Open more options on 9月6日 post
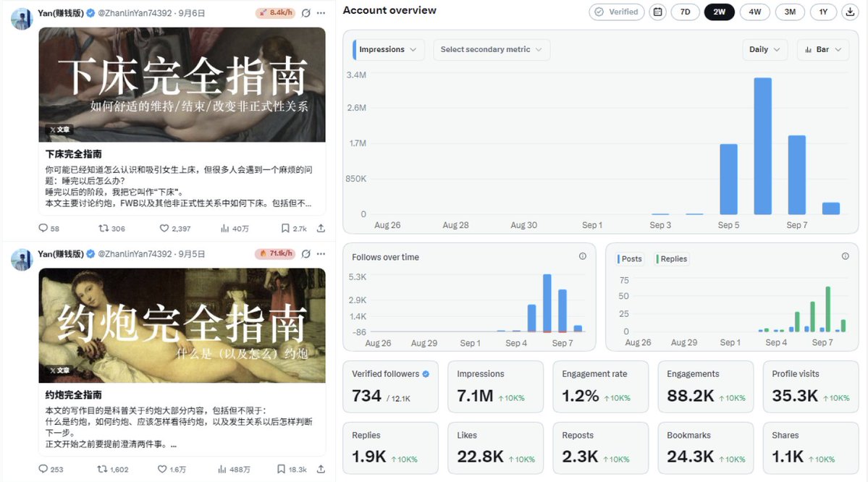This screenshot has width=868, height=482. point(321,13)
